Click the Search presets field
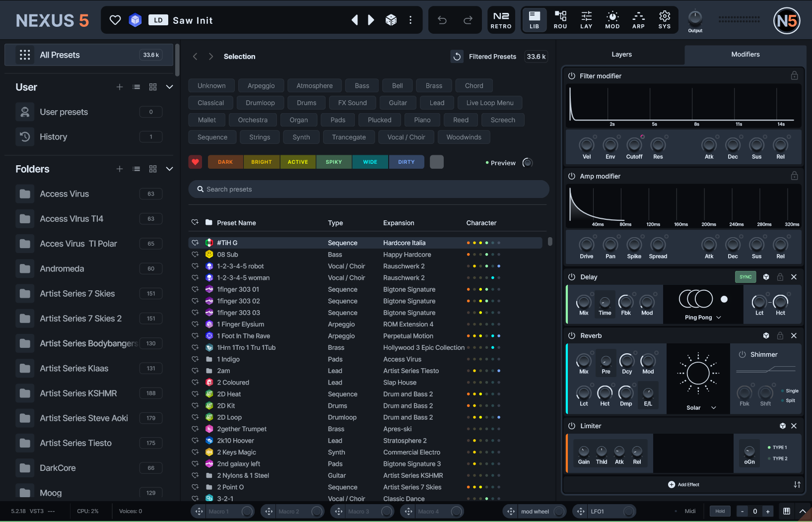 point(368,189)
